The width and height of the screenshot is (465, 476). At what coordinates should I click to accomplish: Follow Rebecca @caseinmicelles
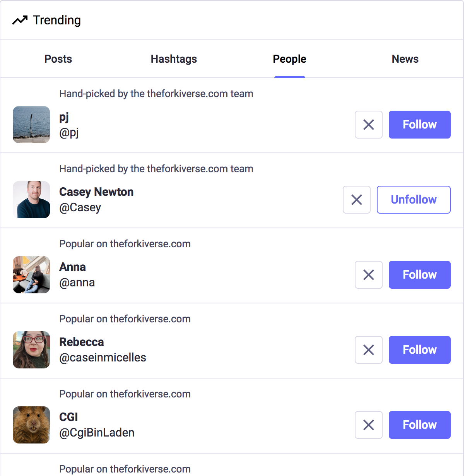pos(419,350)
